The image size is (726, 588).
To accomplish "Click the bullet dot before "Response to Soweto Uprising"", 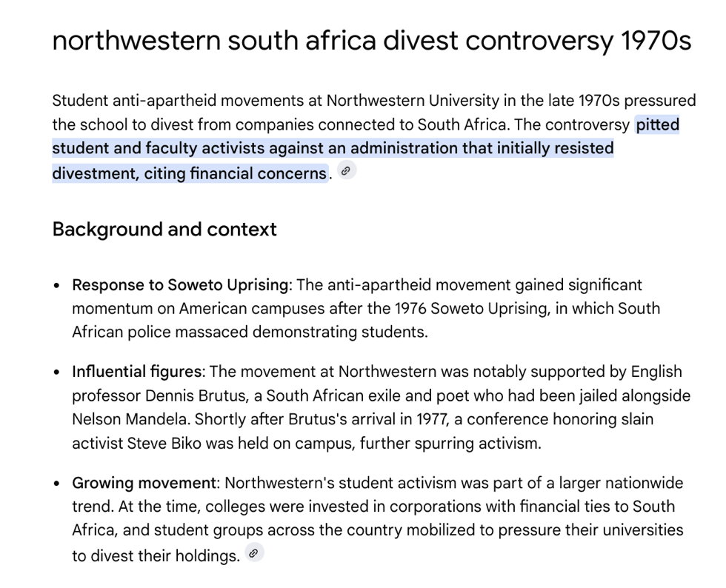I will coord(56,286).
